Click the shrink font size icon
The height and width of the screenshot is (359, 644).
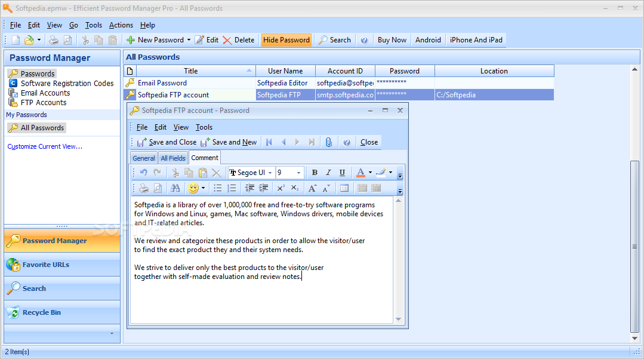(x=326, y=188)
